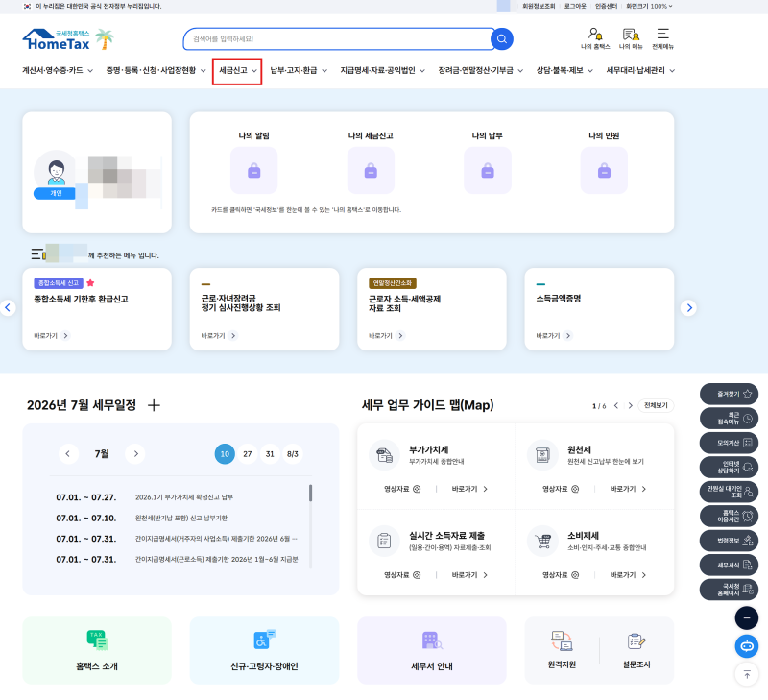The image size is (768, 700).
Task: Expand 세무대리·납세관리 menu
Action: click(640, 70)
